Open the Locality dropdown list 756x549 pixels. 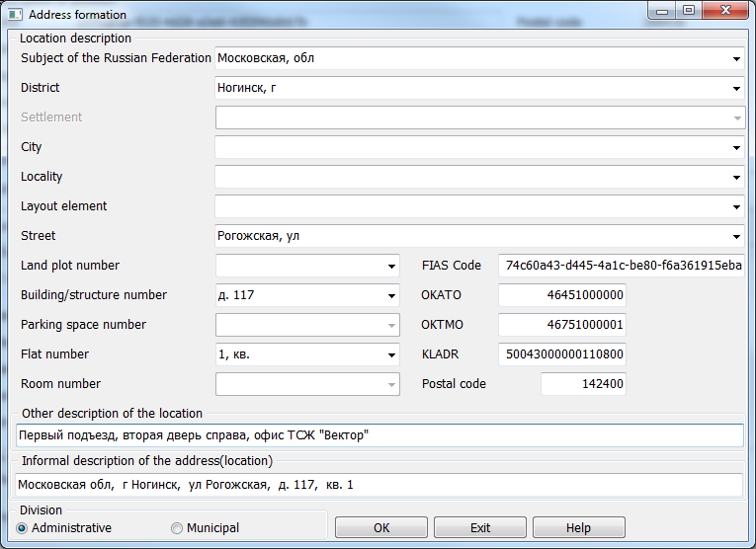click(736, 177)
